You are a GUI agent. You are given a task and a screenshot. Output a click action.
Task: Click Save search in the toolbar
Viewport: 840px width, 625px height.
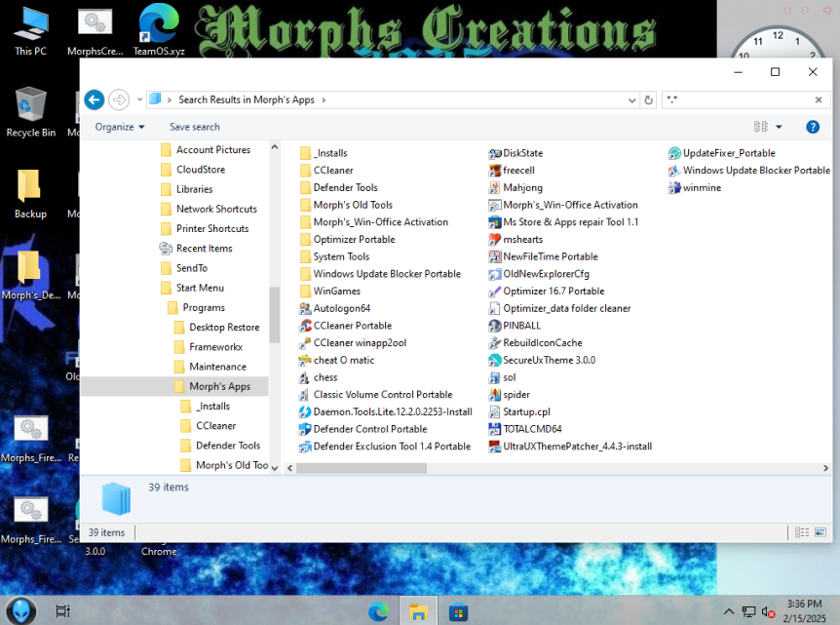coord(195,127)
